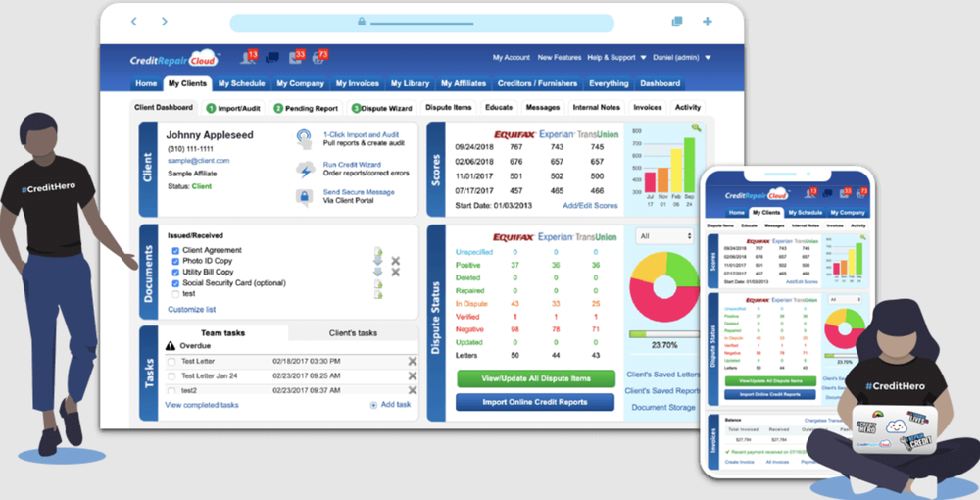Open the desktop Internal Notes tab
Viewport: 980px width, 500px height.
click(x=596, y=108)
